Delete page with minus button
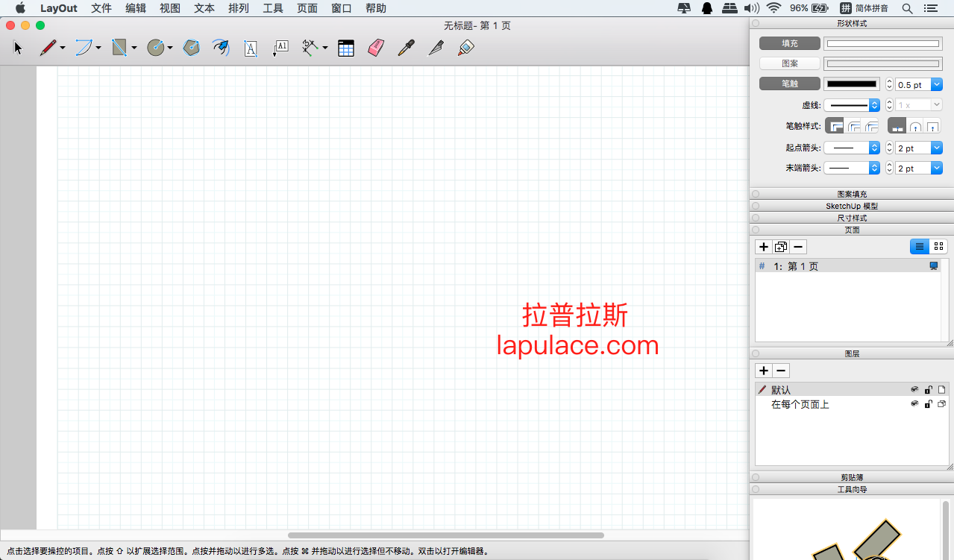 coord(798,247)
